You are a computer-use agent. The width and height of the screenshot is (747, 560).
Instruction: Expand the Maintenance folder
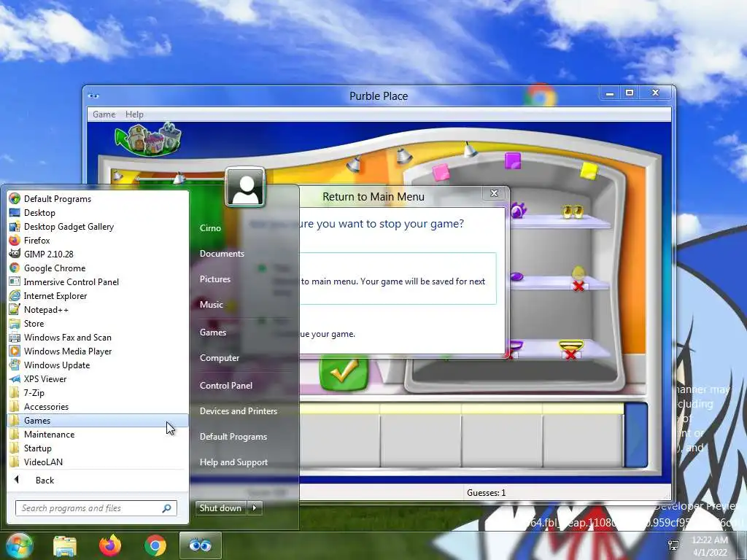pos(98,434)
